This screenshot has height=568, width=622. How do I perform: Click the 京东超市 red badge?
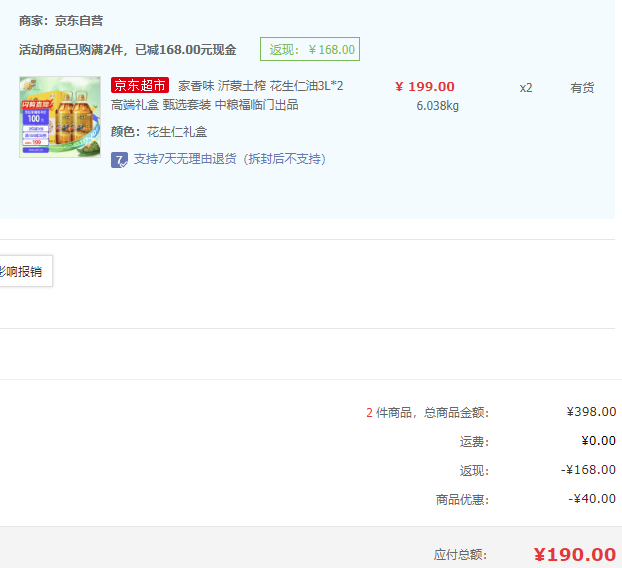pyautogui.click(x=140, y=85)
